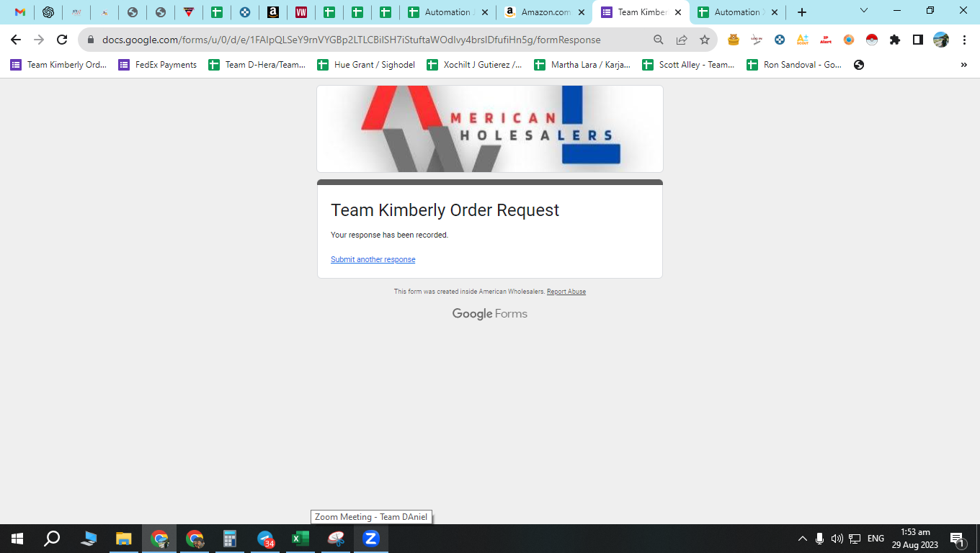Share this page using share icon

click(682, 40)
